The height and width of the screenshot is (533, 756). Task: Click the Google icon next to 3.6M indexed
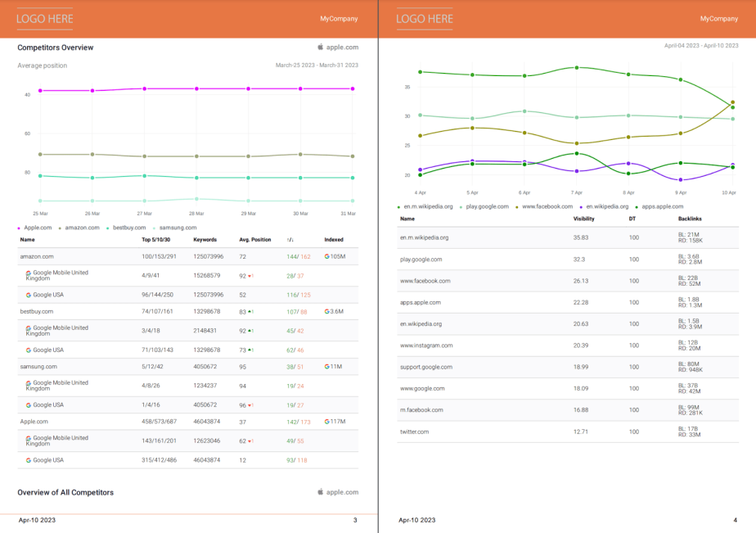tap(327, 311)
